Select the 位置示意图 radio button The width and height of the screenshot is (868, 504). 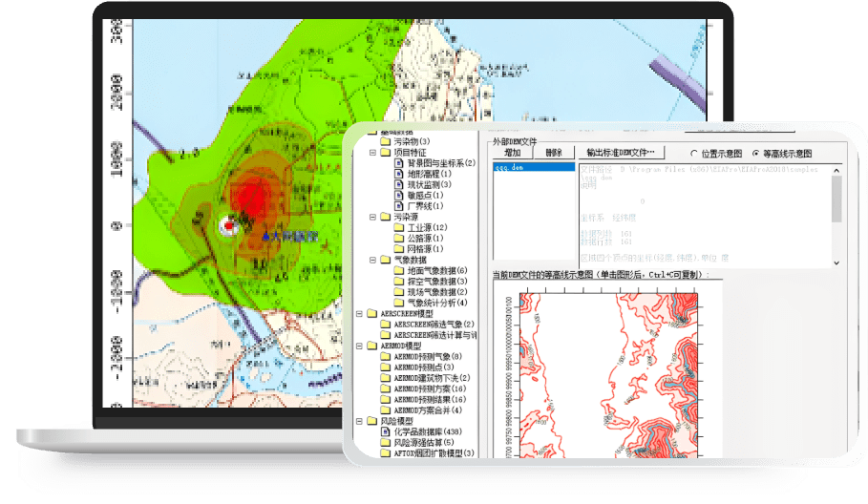pos(694,153)
